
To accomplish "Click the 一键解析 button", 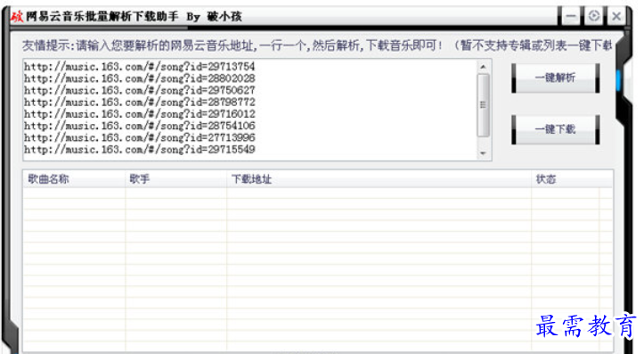I will point(555,78).
